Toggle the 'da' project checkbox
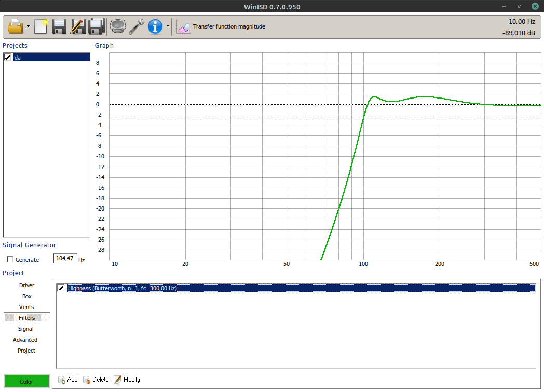 pos(7,58)
